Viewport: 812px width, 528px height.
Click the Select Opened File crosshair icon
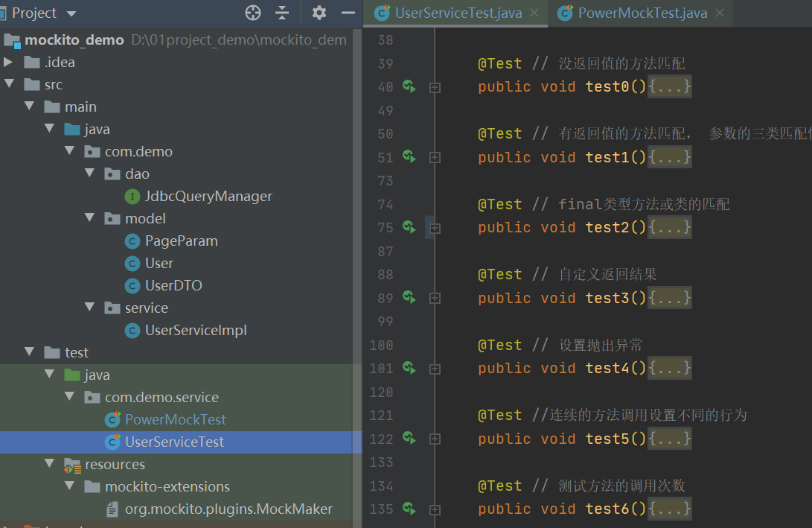[252, 13]
